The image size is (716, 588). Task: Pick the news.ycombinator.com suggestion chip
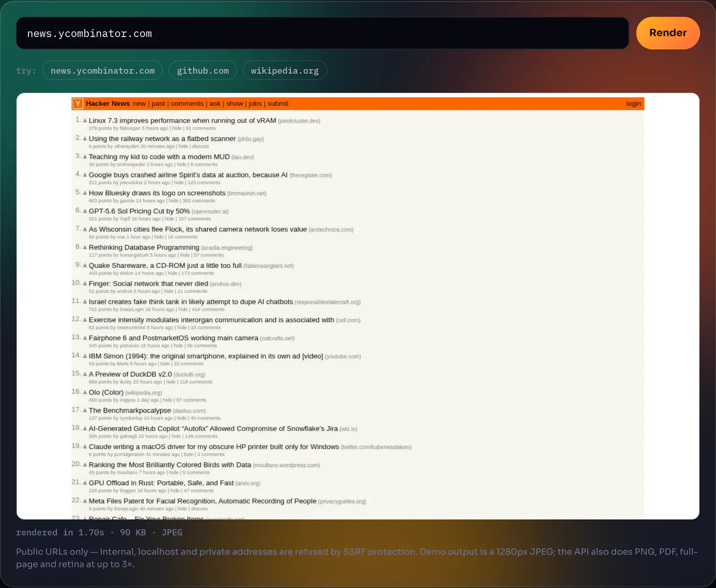(102, 71)
